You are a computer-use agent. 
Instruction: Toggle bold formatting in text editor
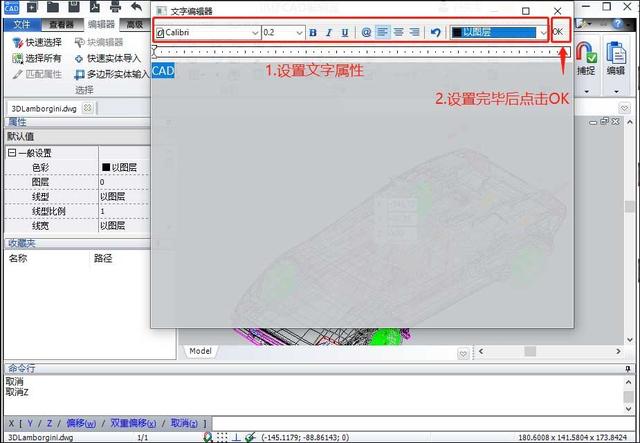(x=313, y=33)
